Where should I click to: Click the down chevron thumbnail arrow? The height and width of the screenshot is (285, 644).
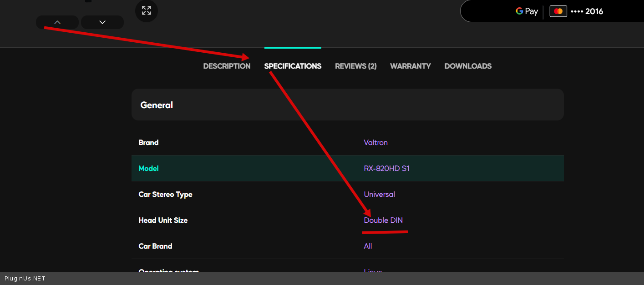click(x=102, y=22)
